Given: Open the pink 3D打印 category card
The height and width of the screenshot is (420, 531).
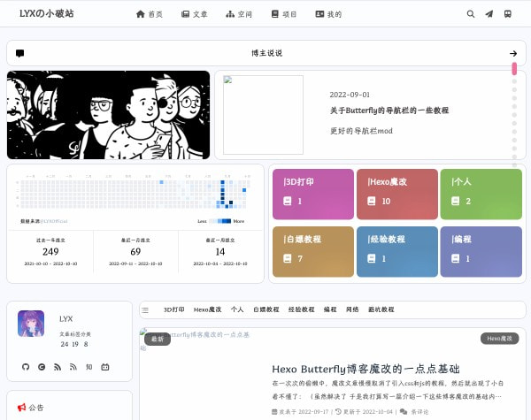Looking at the screenshot, I should [x=311, y=192].
